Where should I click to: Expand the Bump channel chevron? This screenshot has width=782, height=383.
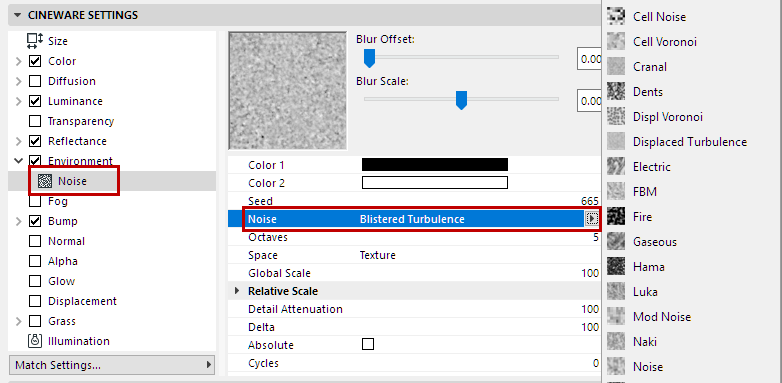(x=18, y=221)
